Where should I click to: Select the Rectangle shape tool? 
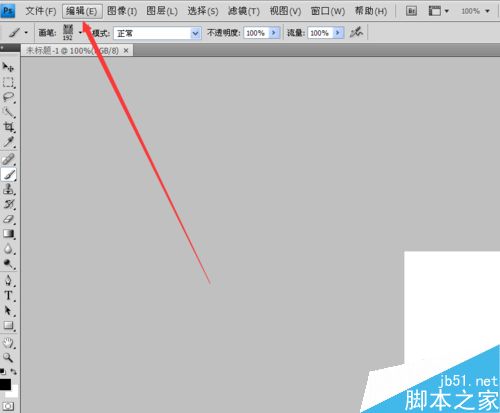(x=8, y=325)
